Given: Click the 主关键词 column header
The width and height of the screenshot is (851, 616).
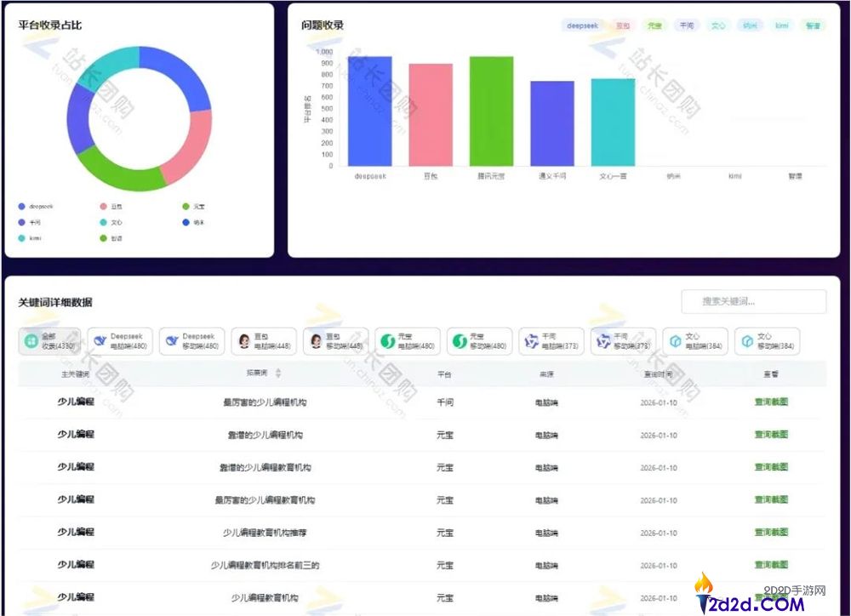Looking at the screenshot, I should click(x=76, y=374).
